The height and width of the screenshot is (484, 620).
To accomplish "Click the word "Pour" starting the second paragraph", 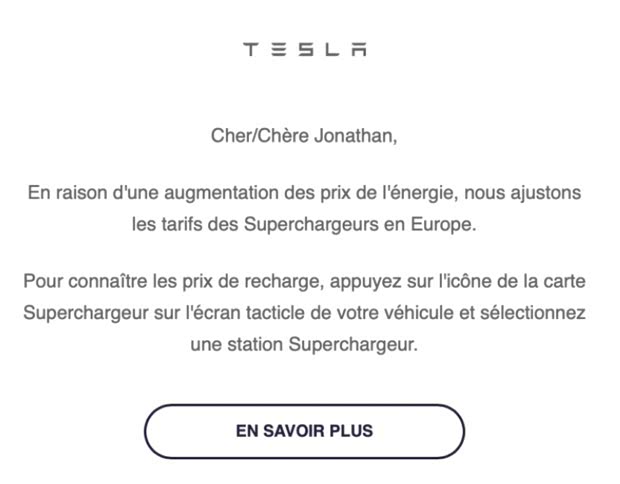I will click(x=42, y=280).
